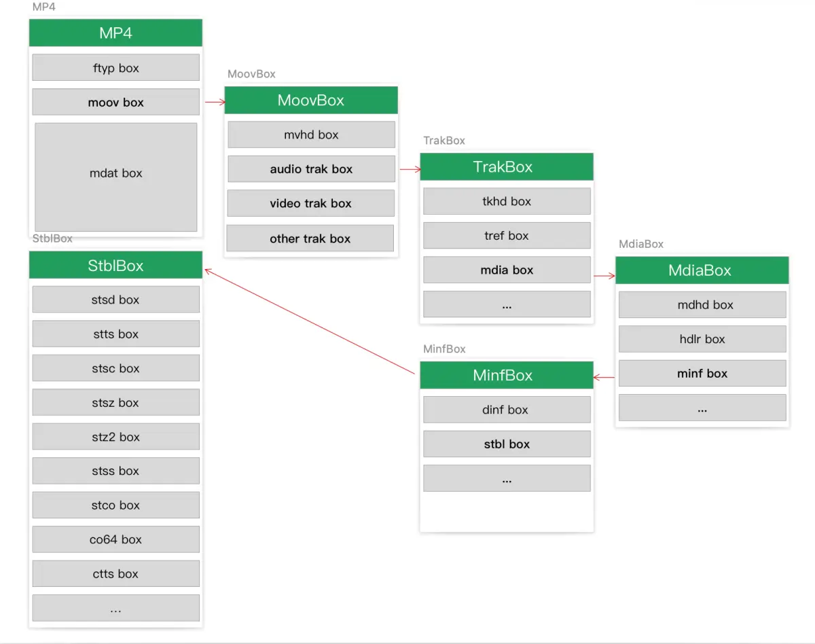Click the small gray MdiaBox caption label

pos(641,244)
